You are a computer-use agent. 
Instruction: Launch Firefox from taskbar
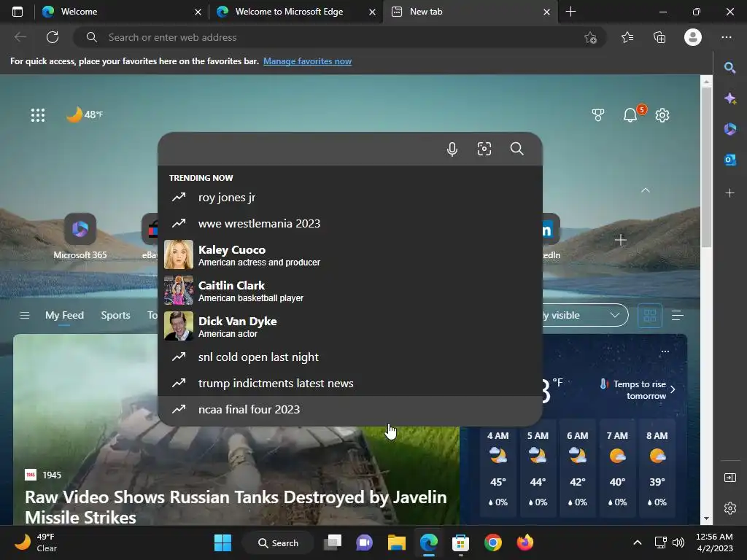[525, 542]
